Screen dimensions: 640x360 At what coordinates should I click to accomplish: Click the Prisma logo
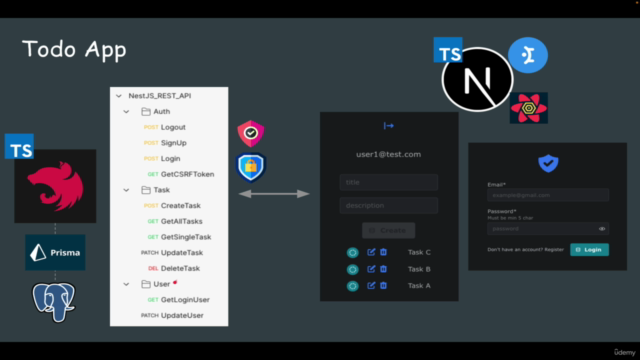tap(56, 252)
